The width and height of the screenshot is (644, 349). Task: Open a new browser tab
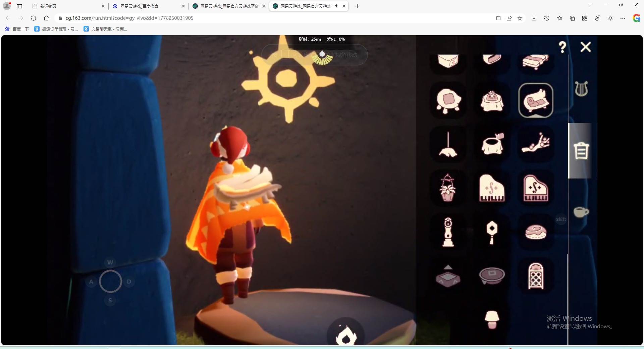pyautogui.click(x=357, y=6)
